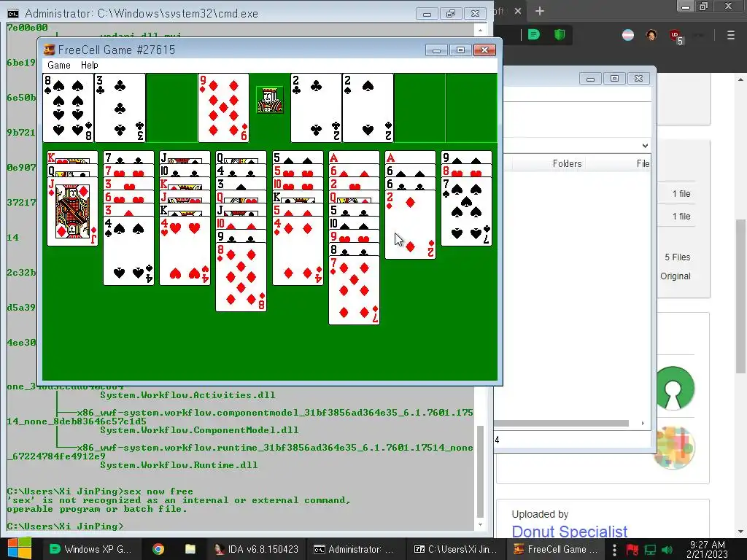Select the 4 of diamonds card

pos(298,251)
